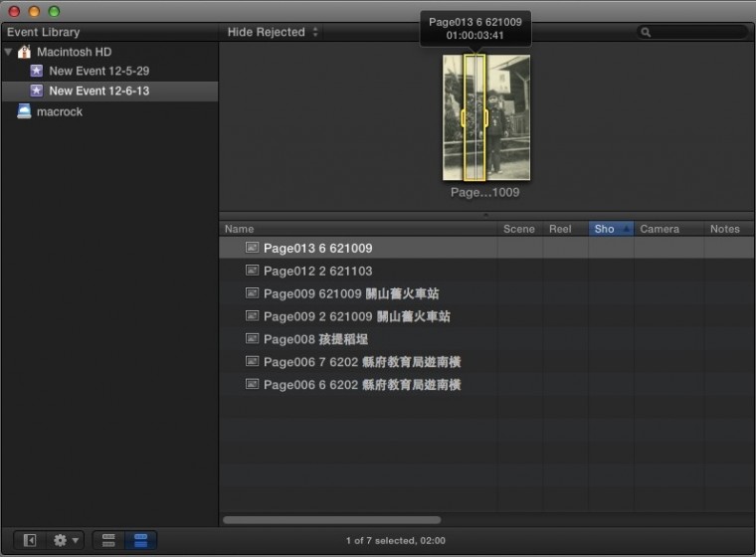756x557 pixels.
Task: Click the image icon beside Page008 clip
Action: tap(252, 339)
